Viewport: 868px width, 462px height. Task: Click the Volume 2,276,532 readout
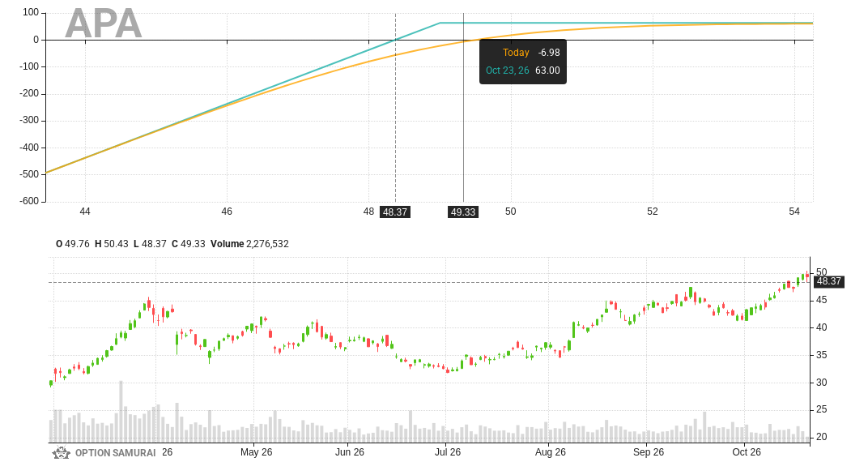(x=249, y=244)
